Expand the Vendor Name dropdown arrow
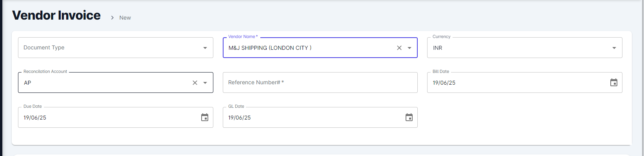Screen dimensions: 644x156 click(x=409, y=48)
